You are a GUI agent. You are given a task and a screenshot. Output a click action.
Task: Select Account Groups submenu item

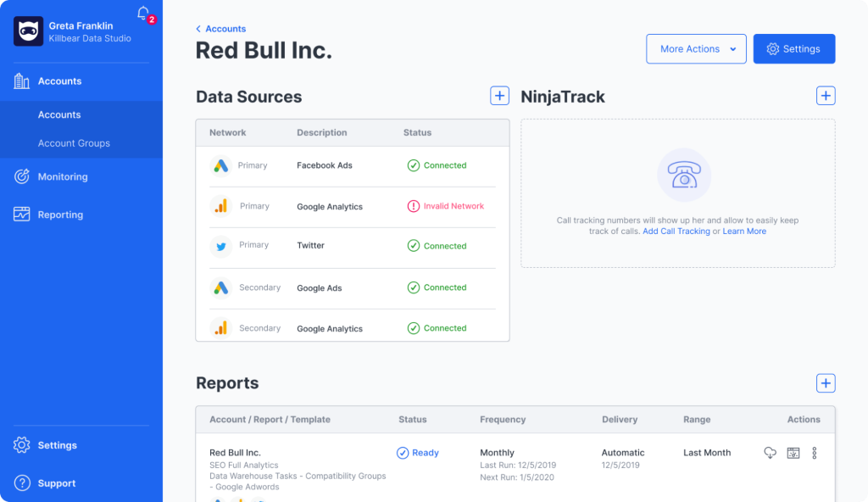click(x=74, y=143)
